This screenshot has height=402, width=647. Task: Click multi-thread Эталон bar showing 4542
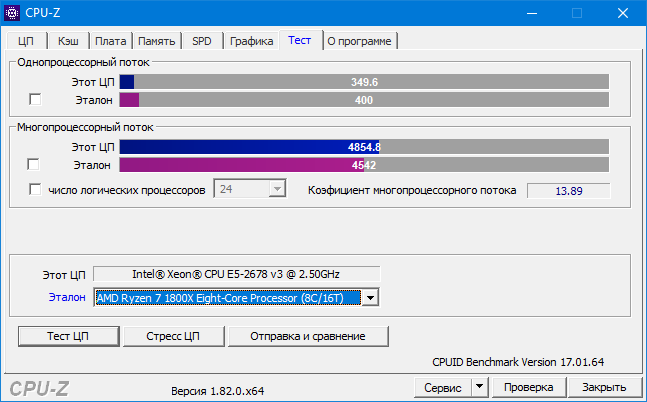point(364,165)
